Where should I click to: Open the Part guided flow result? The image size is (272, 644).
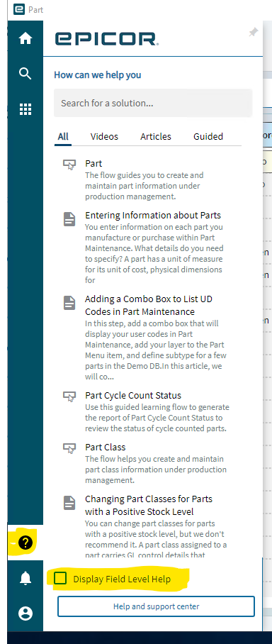click(x=93, y=163)
